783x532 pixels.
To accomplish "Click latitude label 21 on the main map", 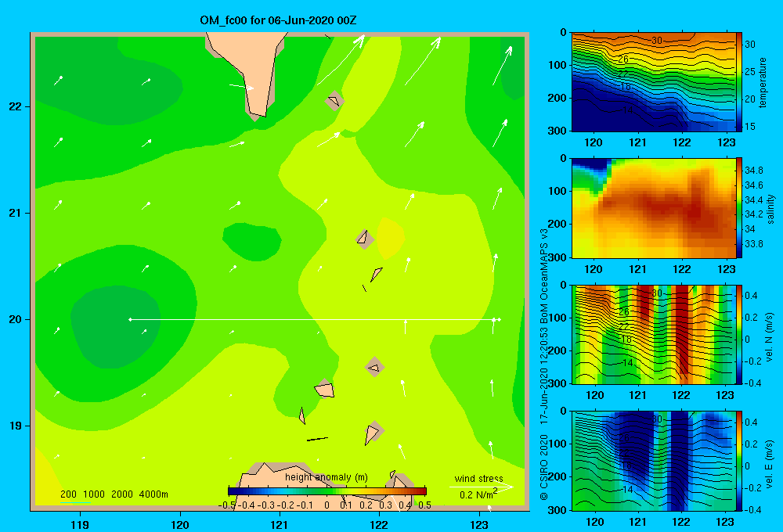I will 15,213.
